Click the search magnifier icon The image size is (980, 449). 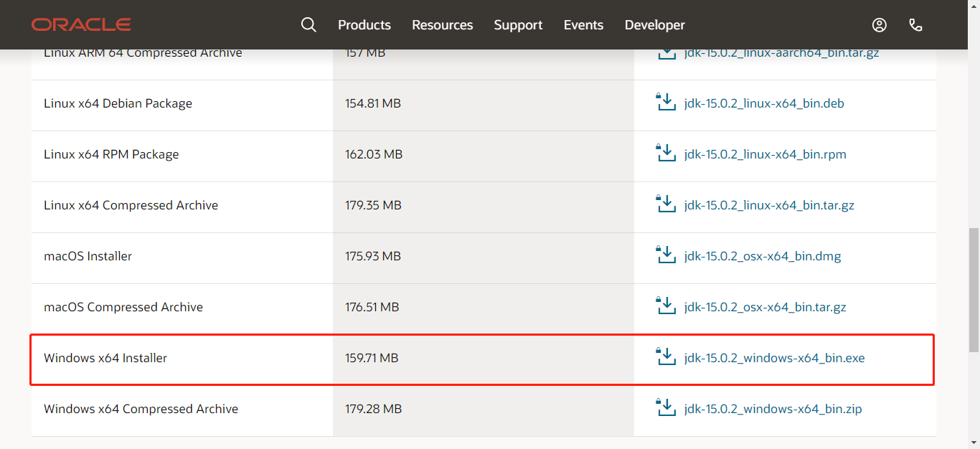coord(308,25)
